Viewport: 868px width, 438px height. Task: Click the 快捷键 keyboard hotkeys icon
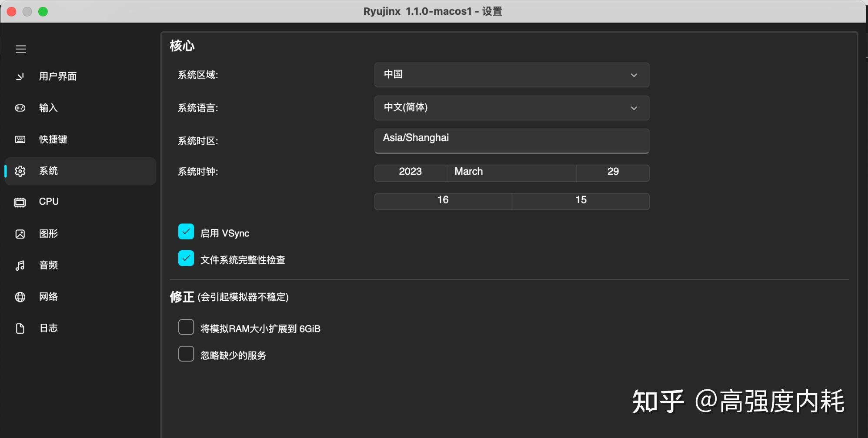click(x=20, y=139)
